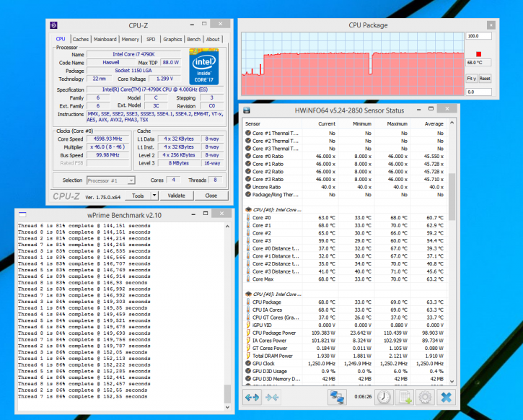
Task: Click the HWiNFO vertical scrollbar thumb
Action: click(x=452, y=197)
